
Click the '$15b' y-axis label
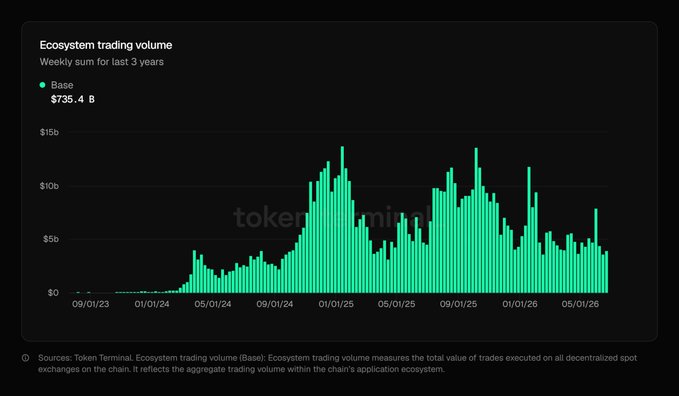[49, 132]
